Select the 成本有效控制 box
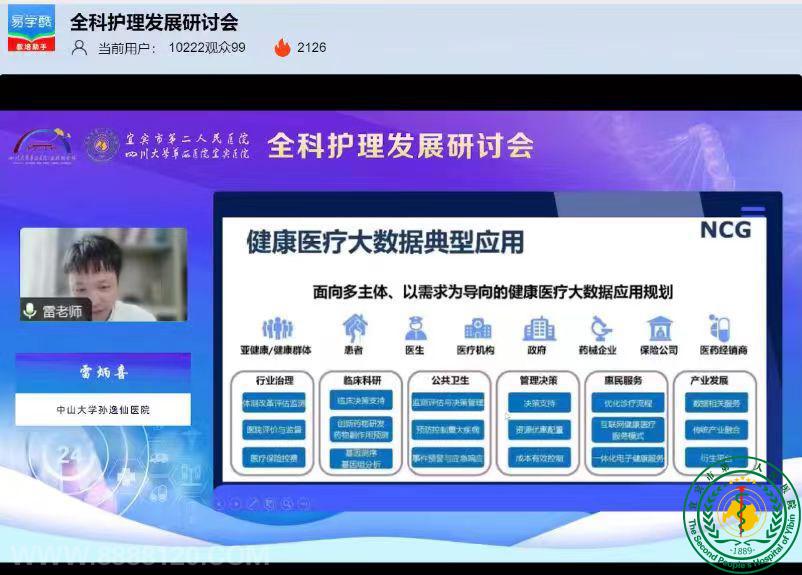Image resolution: width=802 pixels, height=575 pixels. [538, 458]
